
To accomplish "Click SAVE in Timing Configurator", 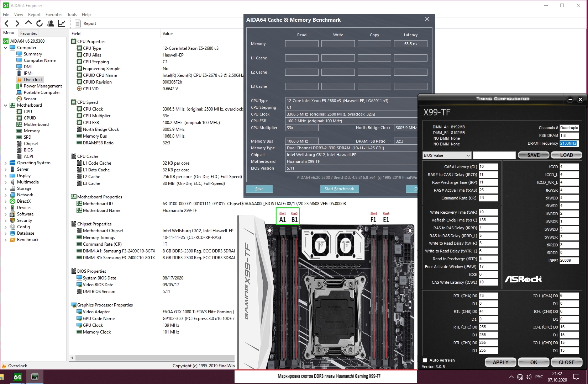I will tap(533, 155).
